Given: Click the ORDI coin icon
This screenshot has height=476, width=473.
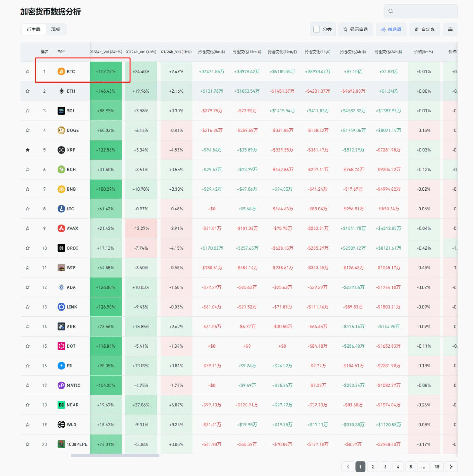Looking at the screenshot, I should click(x=61, y=248).
